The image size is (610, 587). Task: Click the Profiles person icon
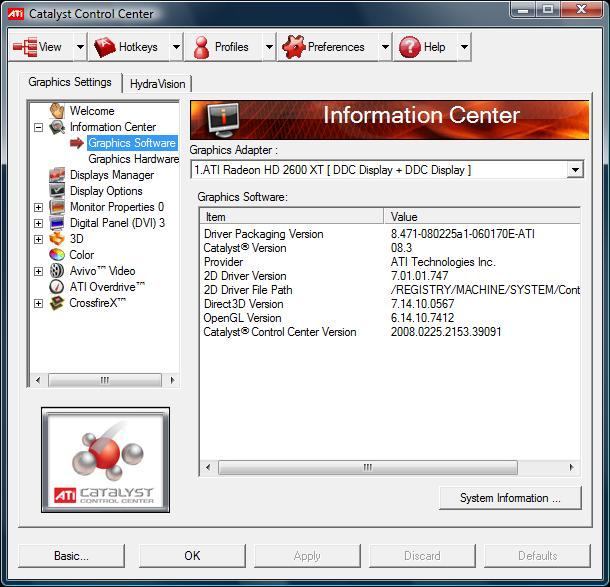(x=202, y=47)
